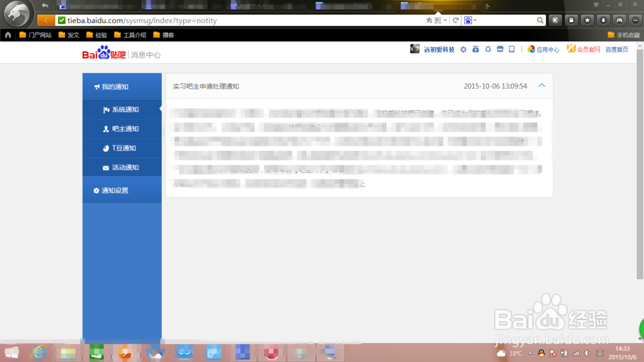This screenshot has width=644, height=362.
Task: Select 系统通知 in sidebar
Action: (x=122, y=110)
